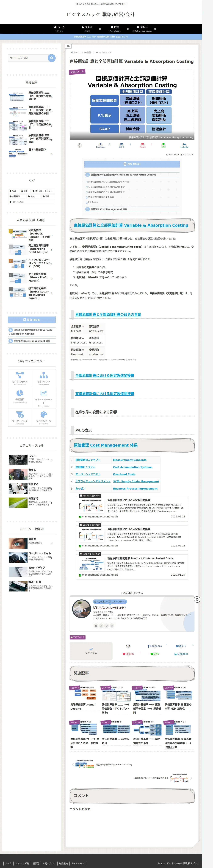Viewport: 213px width, 868px height.
Task: Open footer サイトマップ link
Action: coord(78,863)
